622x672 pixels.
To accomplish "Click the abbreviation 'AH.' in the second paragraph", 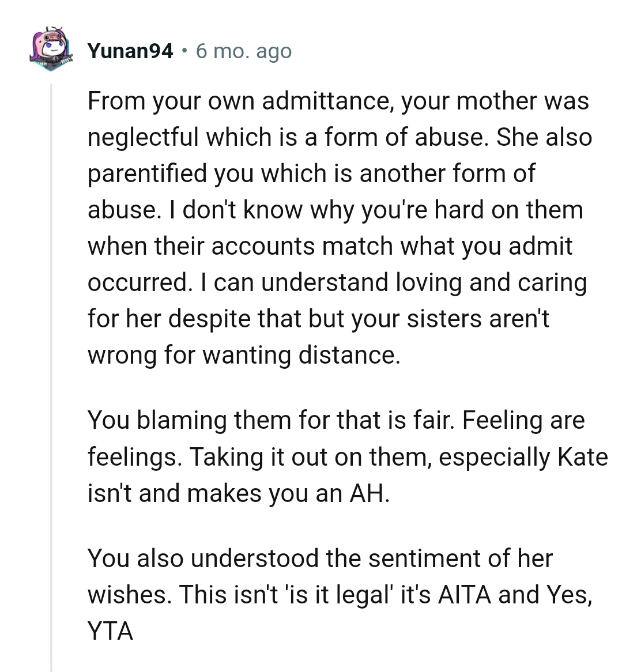I will point(370,493).
